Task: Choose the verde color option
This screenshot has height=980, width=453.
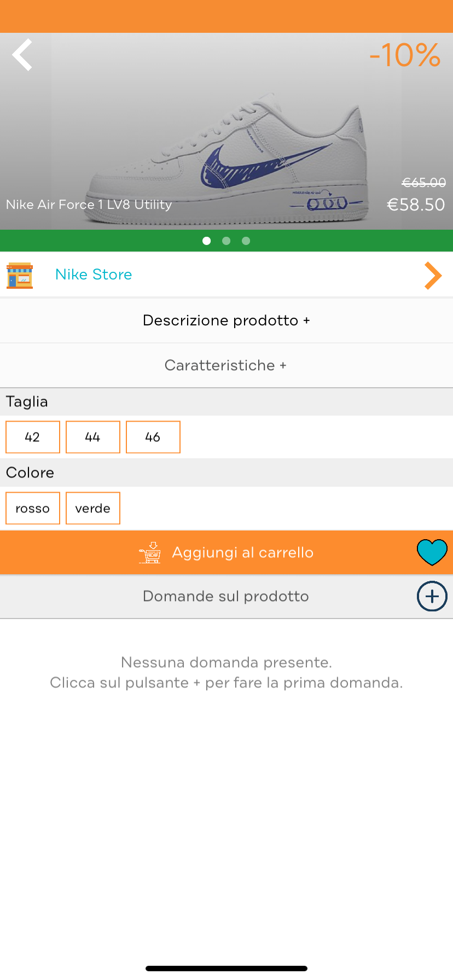Action: 93,508
